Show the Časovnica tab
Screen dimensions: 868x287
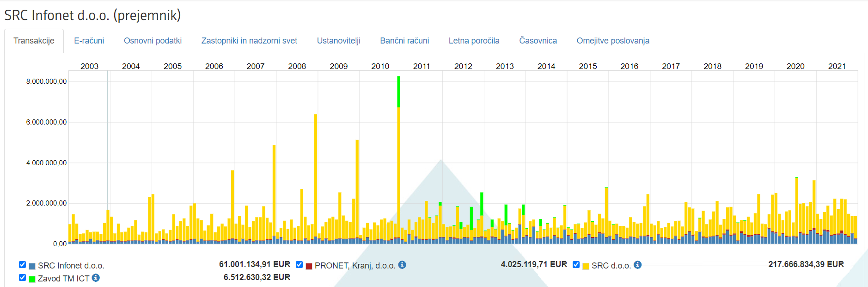coord(538,41)
